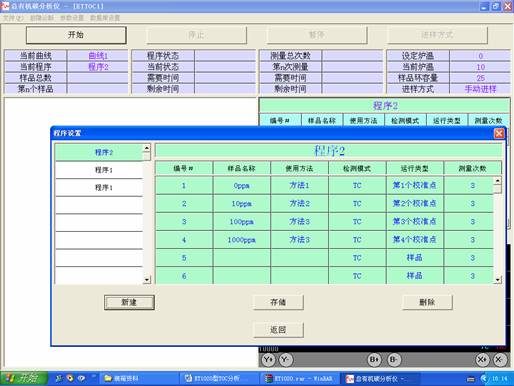
Task: Click the 存储 button
Action: coord(278,302)
